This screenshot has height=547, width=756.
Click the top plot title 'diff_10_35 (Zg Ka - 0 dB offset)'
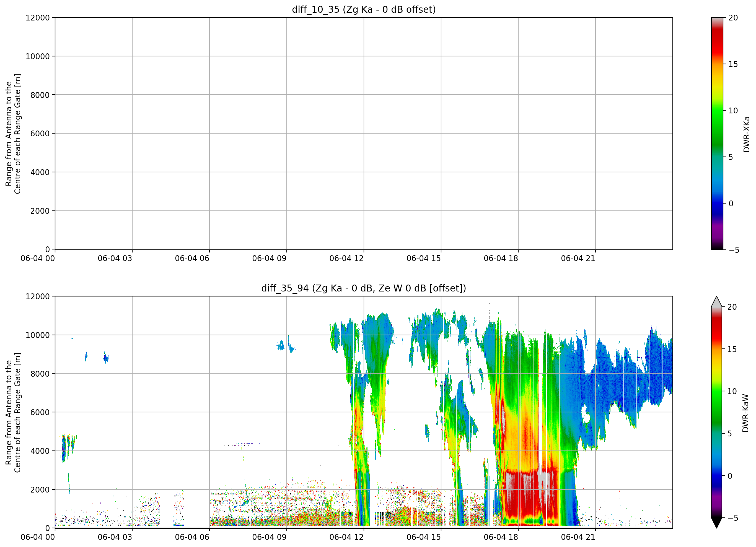click(x=364, y=9)
